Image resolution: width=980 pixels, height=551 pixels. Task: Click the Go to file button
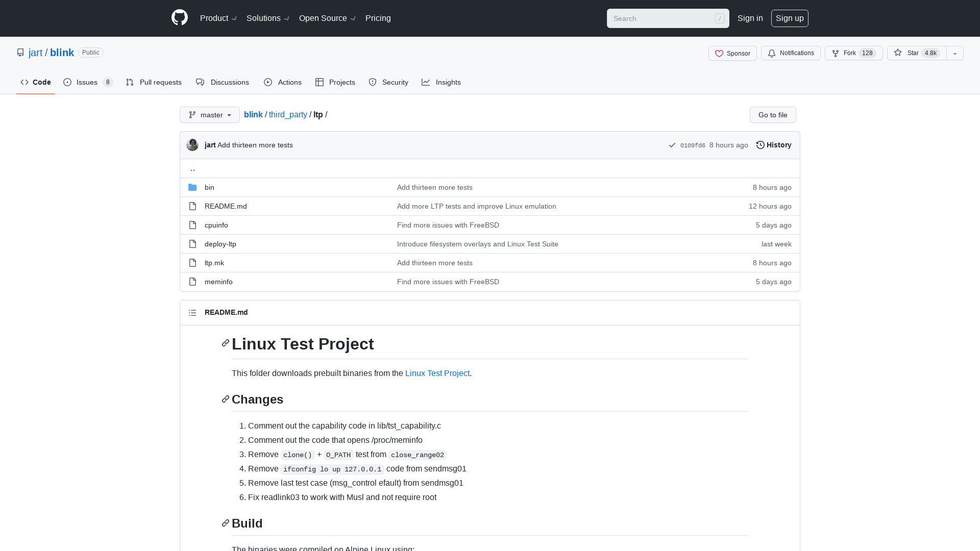[x=773, y=115]
